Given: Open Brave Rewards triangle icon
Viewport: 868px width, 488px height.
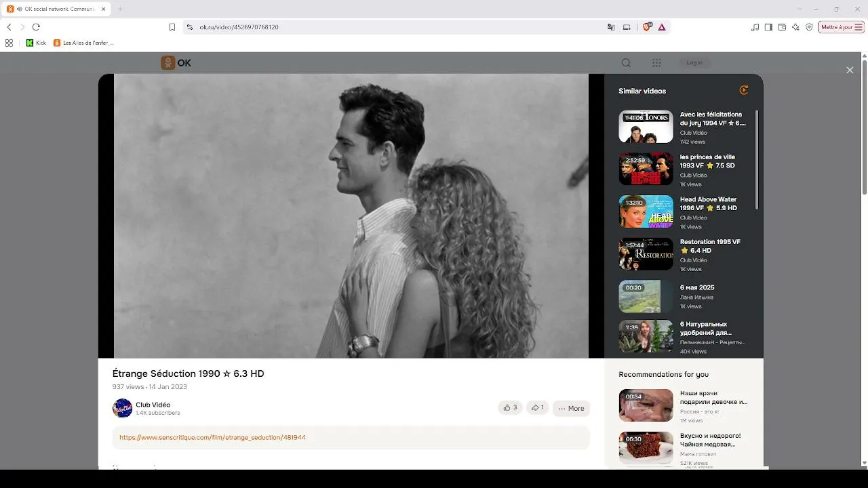Looking at the screenshot, I should click(x=662, y=27).
